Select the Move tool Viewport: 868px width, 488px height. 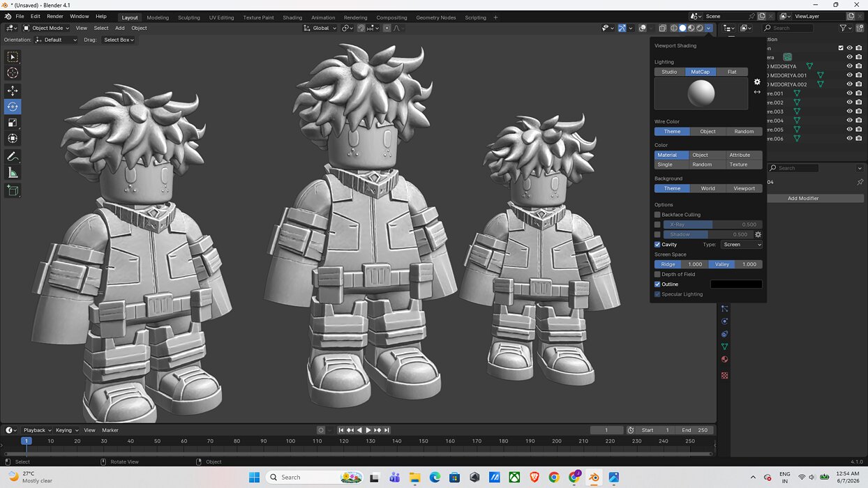point(13,91)
